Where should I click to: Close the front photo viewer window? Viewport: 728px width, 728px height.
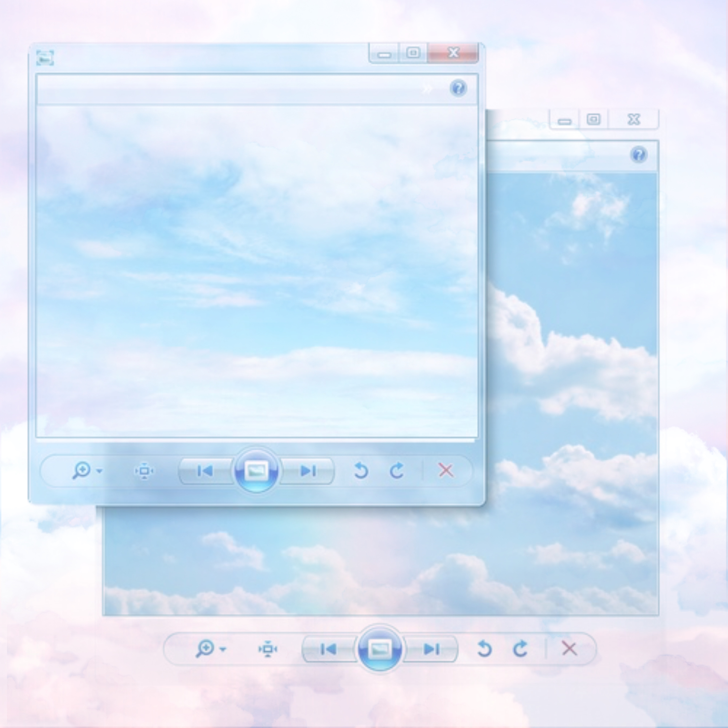[453, 53]
